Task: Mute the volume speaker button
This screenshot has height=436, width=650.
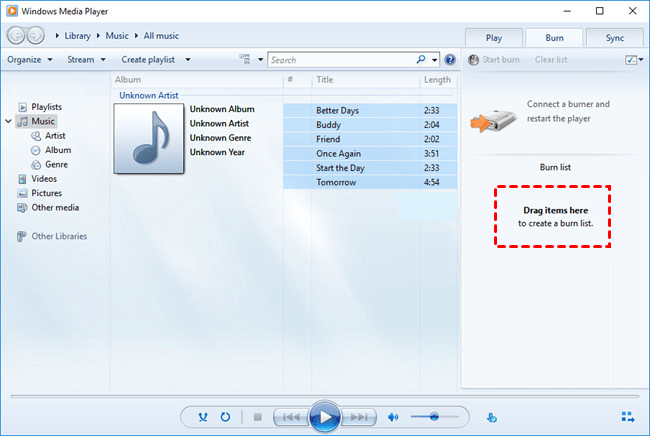Action: pos(393,417)
